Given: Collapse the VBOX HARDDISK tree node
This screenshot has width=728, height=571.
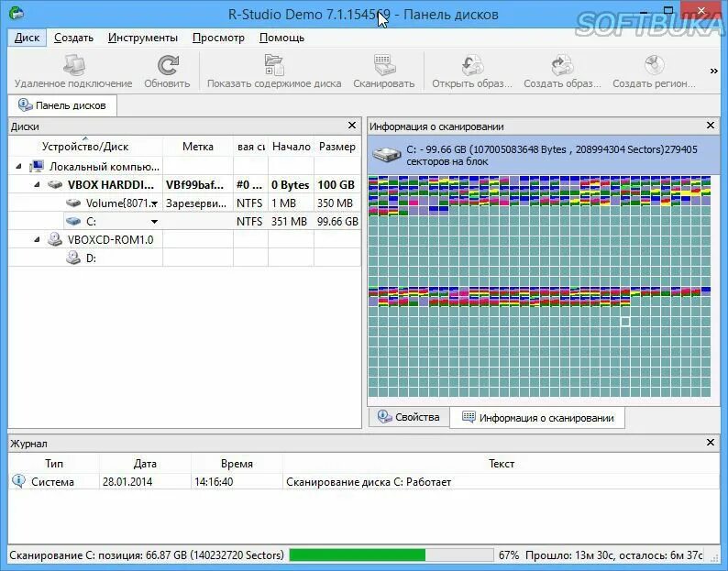Looking at the screenshot, I should (37, 185).
